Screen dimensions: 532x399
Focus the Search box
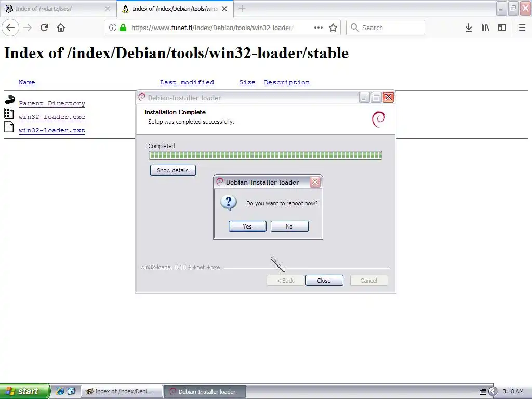(x=385, y=28)
